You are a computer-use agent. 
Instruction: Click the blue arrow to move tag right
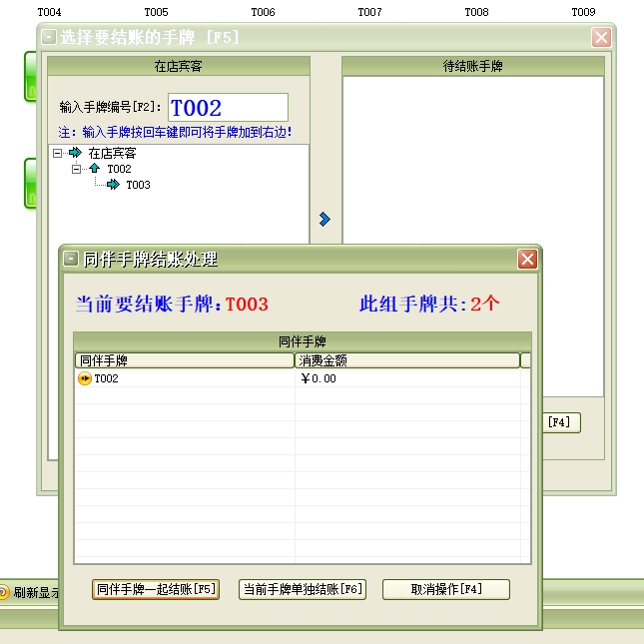pos(323,220)
